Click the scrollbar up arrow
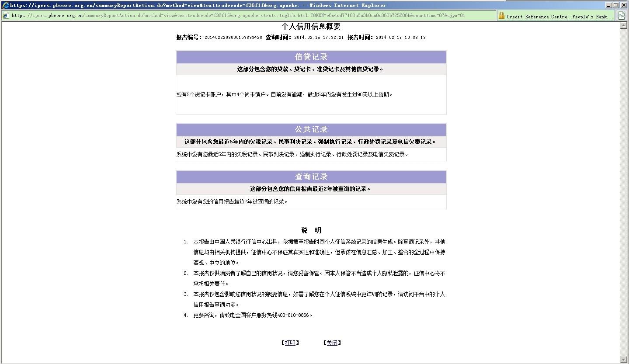This screenshot has height=364, width=629. [624, 26]
